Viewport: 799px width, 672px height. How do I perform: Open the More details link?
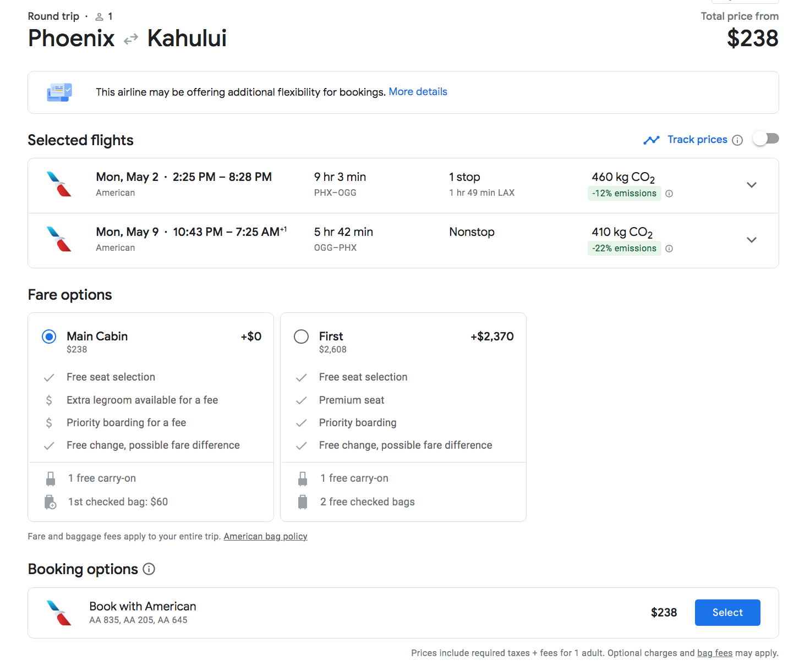418,91
